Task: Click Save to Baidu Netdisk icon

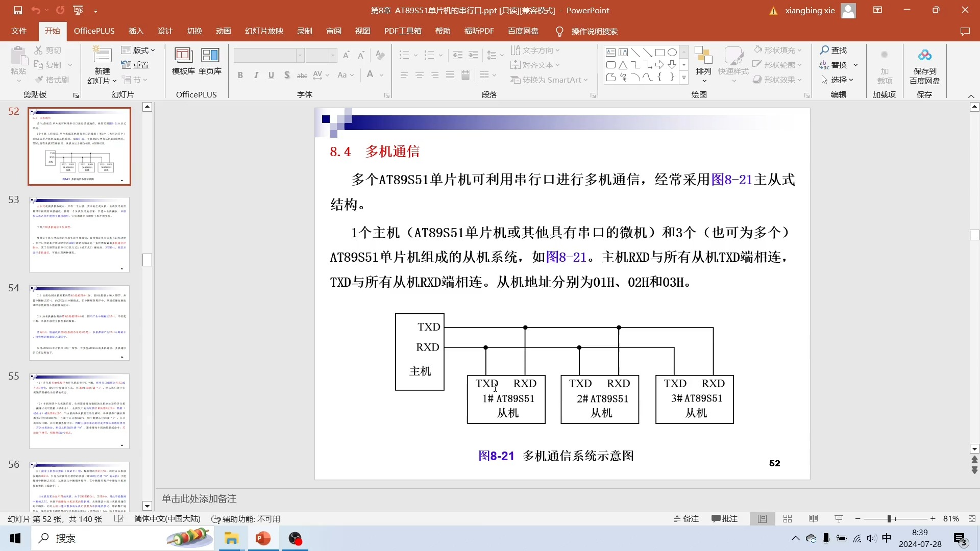Action: (924, 55)
